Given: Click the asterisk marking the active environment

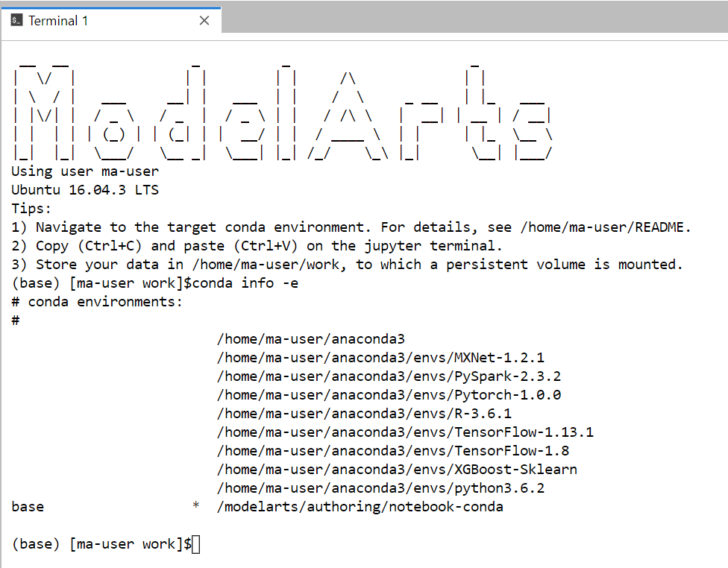Looking at the screenshot, I should click(x=196, y=506).
